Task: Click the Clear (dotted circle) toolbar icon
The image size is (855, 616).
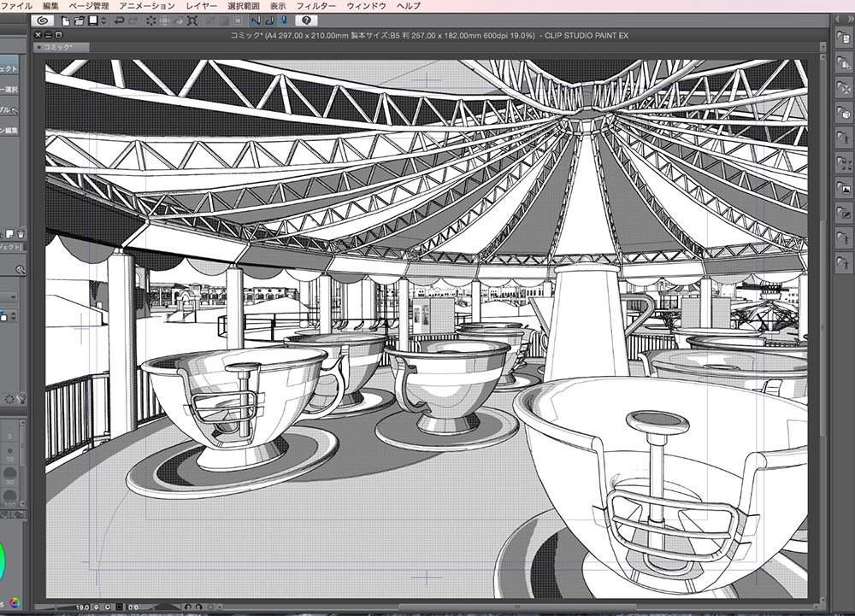Action: 150,21
